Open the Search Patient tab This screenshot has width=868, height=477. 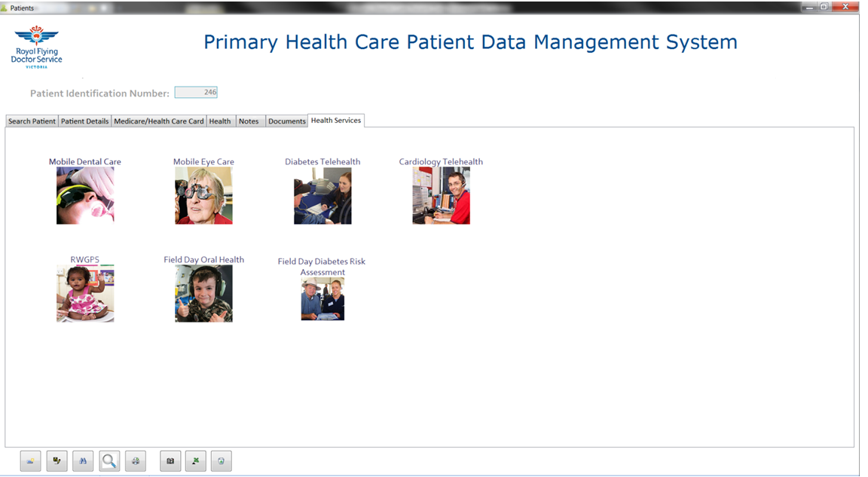pyautogui.click(x=31, y=121)
